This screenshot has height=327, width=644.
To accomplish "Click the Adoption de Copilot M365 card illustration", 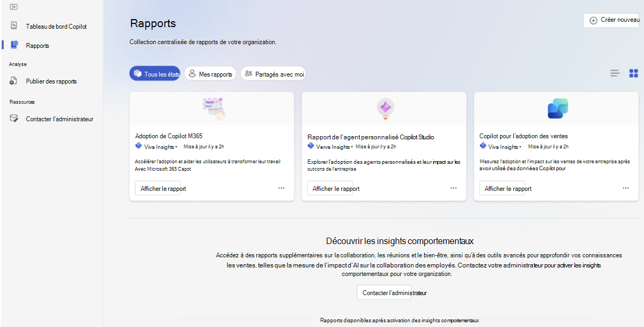I will (214, 108).
